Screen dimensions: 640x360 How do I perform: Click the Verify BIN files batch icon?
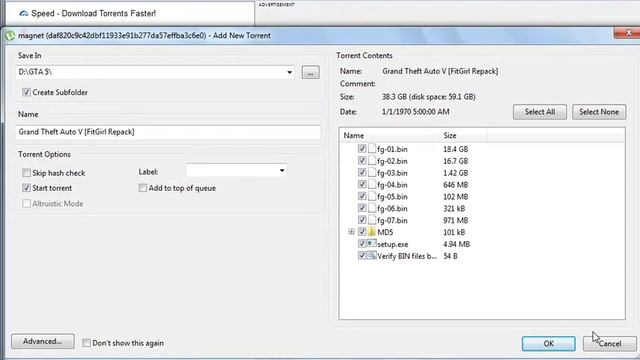pyautogui.click(x=372, y=256)
